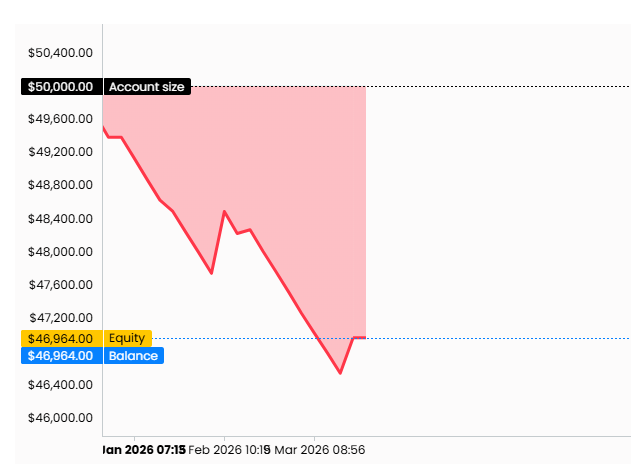
Task: Click the $47,600.00 axis label
Action: pyautogui.click(x=60, y=285)
